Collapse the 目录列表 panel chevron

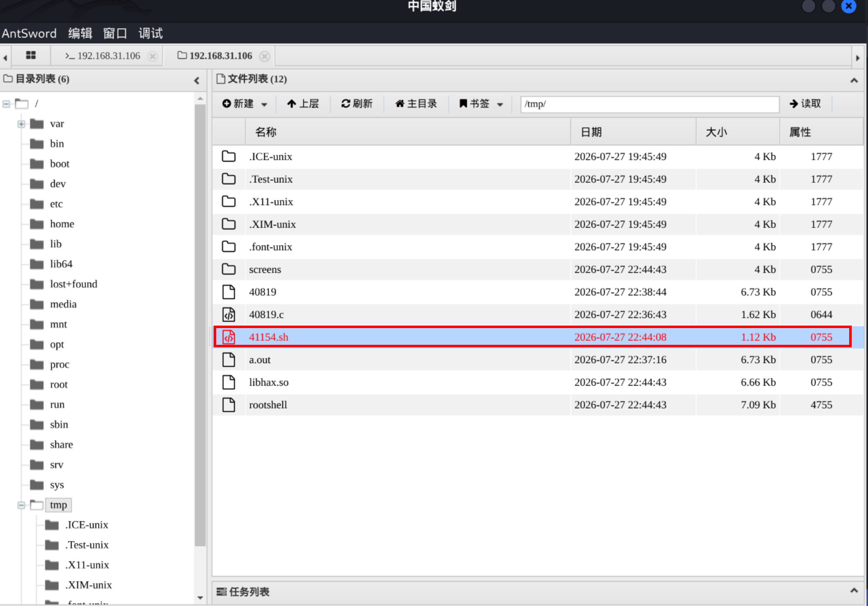(197, 80)
